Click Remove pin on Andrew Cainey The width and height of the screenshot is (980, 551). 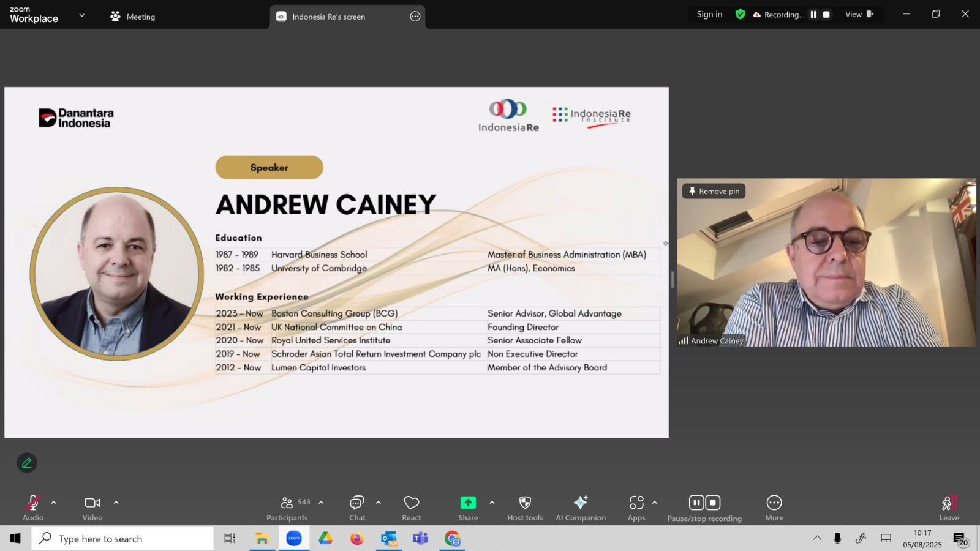coord(714,191)
